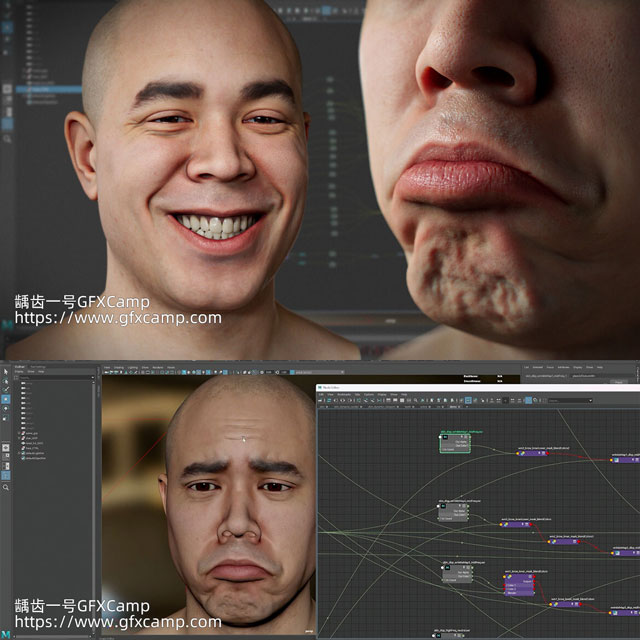Expand the first collapsed group row in Outliner
This screenshot has width=640, height=640.
19,433
